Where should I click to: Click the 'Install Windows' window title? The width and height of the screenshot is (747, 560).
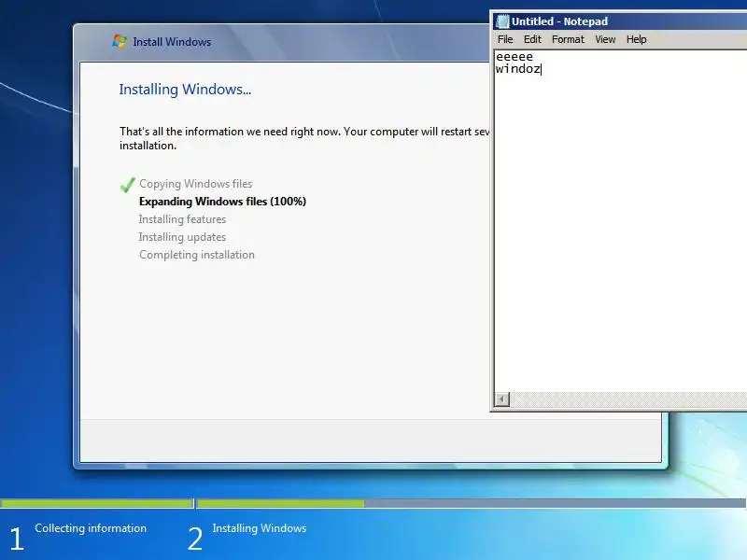pyautogui.click(x=172, y=42)
